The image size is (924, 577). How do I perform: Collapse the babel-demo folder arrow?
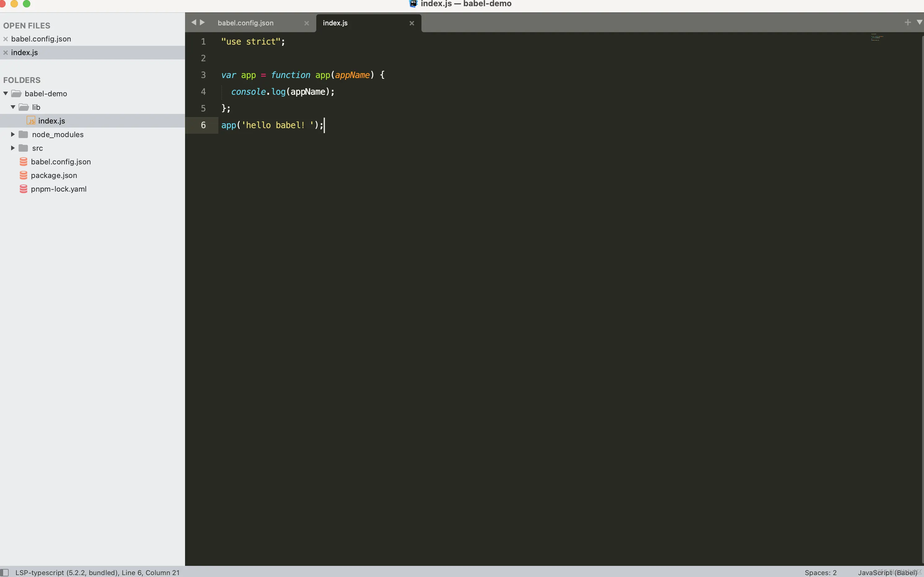[x=6, y=93]
